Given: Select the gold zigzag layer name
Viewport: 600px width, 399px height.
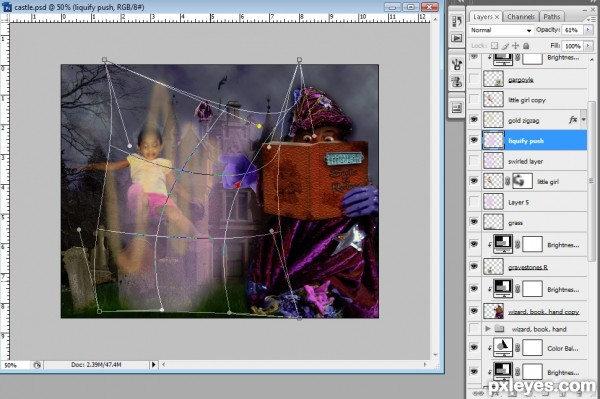Looking at the screenshot, I should (523, 121).
